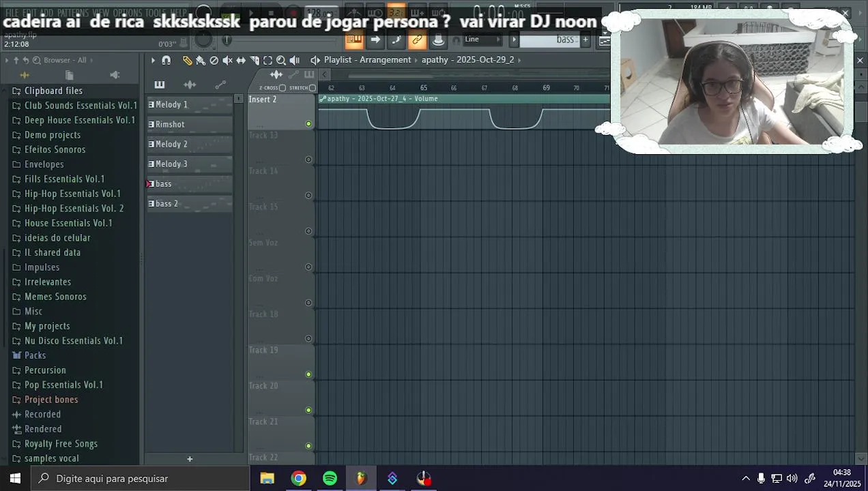Open the mixer icon right of pattern selector

point(605,40)
